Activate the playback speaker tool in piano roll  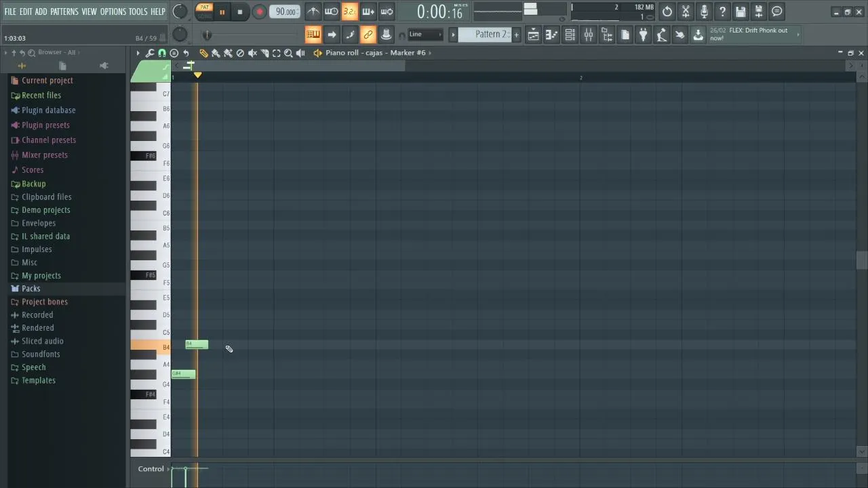tap(300, 53)
